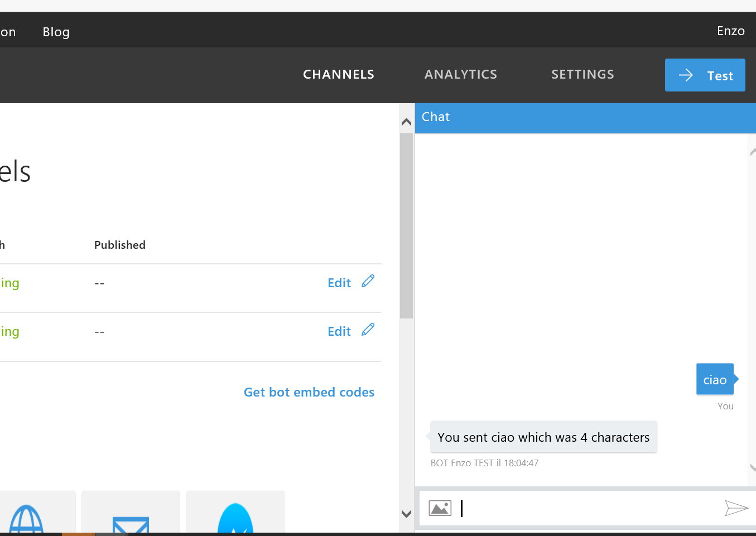
Task: Switch to the CHANNELS tab
Action: pyautogui.click(x=338, y=74)
